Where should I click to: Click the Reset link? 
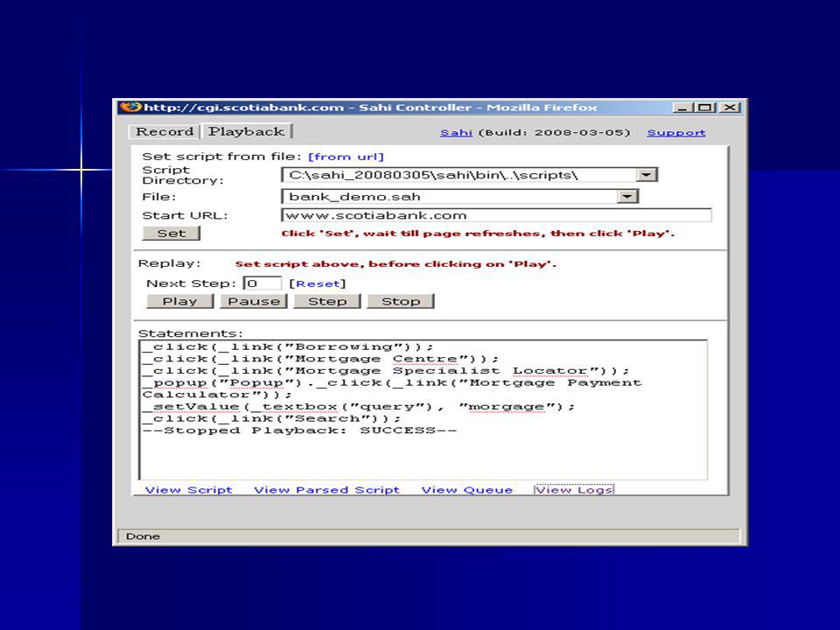pyautogui.click(x=318, y=283)
